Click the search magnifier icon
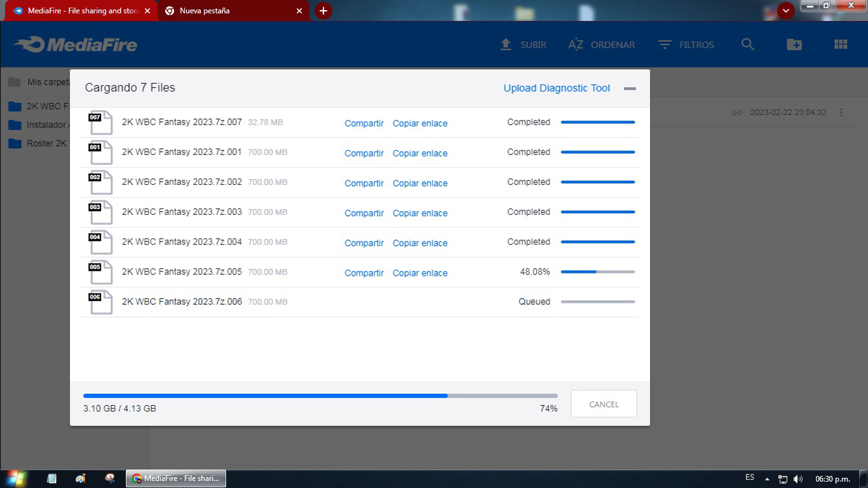Viewport: 868px width, 488px height. (x=748, y=44)
